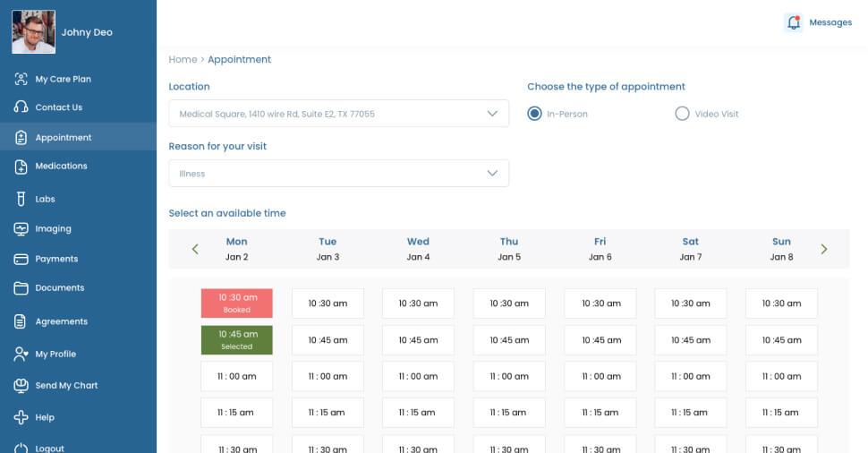Screen dimensions: 868x453
Task: Click Johny Deo's profile photo
Action: tap(33, 32)
